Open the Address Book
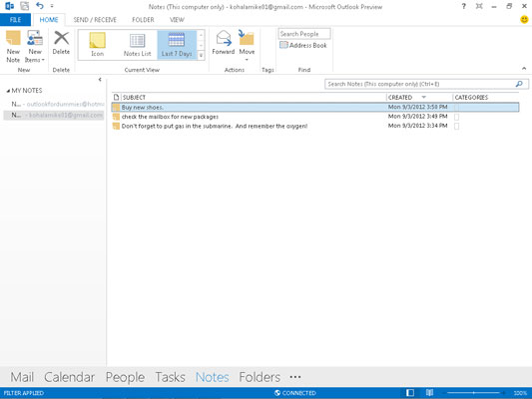Screen dimensions: 532x399 (x=303, y=45)
